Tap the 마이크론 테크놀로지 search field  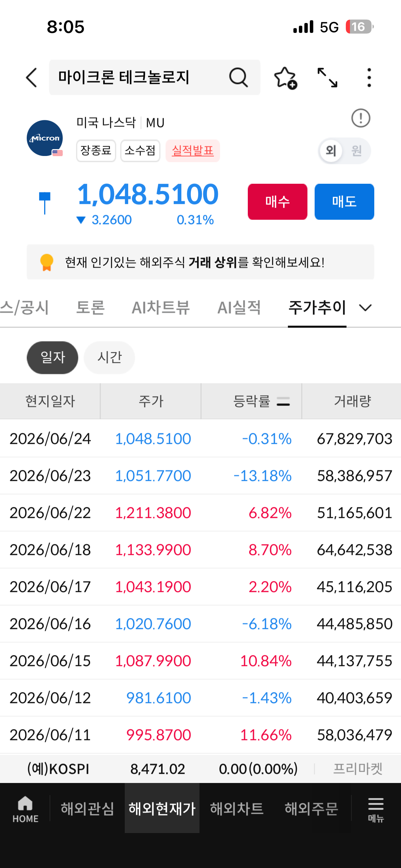click(x=155, y=77)
